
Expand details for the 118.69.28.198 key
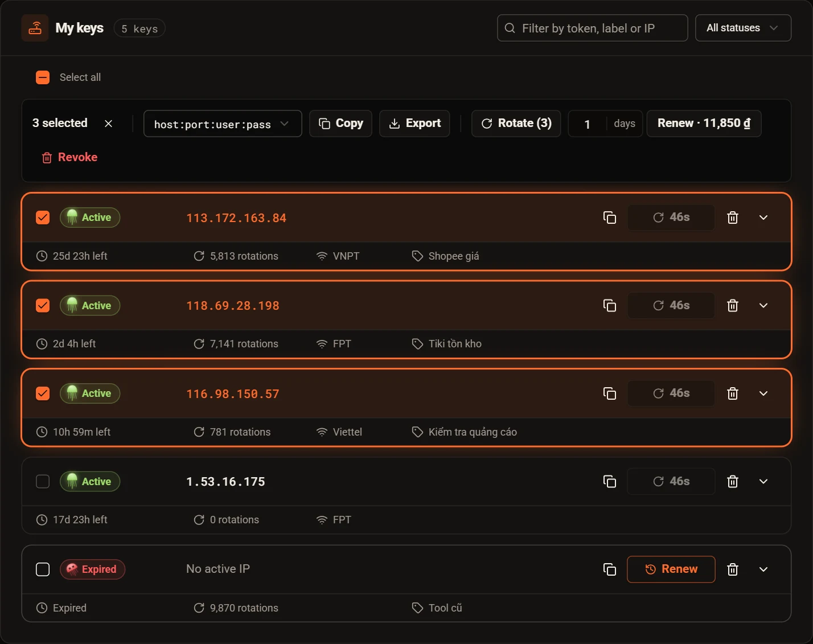pyautogui.click(x=763, y=306)
